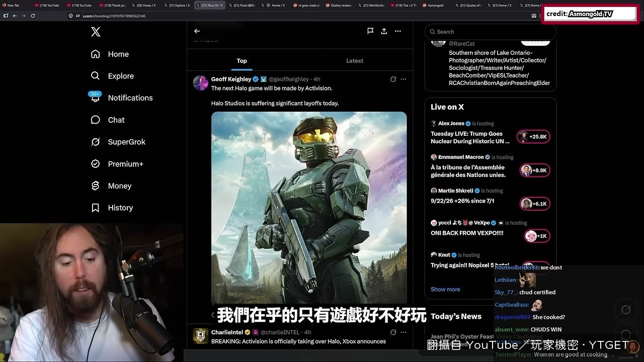The width and height of the screenshot is (644, 362).
Task: Open the Master Chief image in the post
Action: [309, 208]
